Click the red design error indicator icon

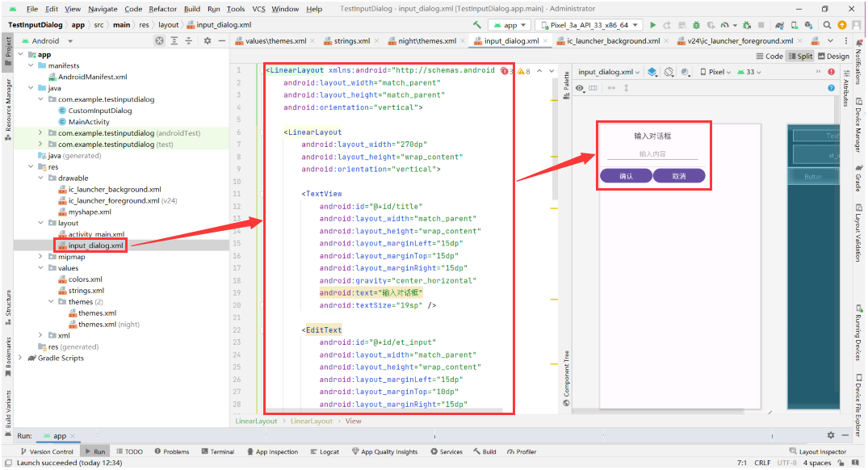pos(832,72)
